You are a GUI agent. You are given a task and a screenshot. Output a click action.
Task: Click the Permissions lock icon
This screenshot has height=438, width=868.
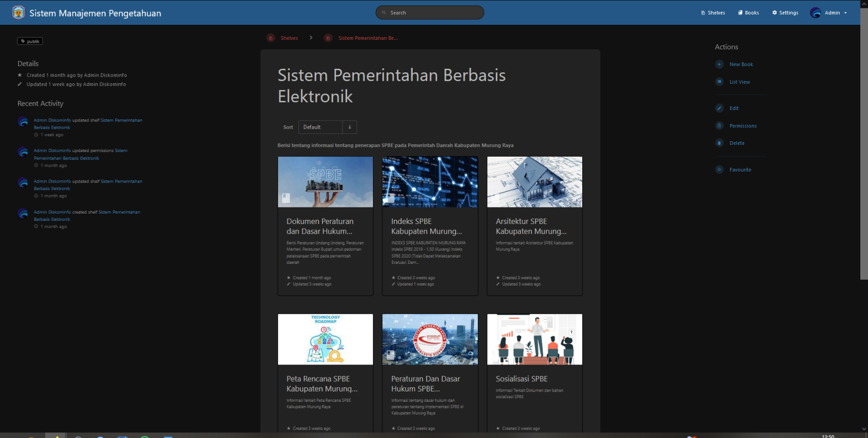719,126
